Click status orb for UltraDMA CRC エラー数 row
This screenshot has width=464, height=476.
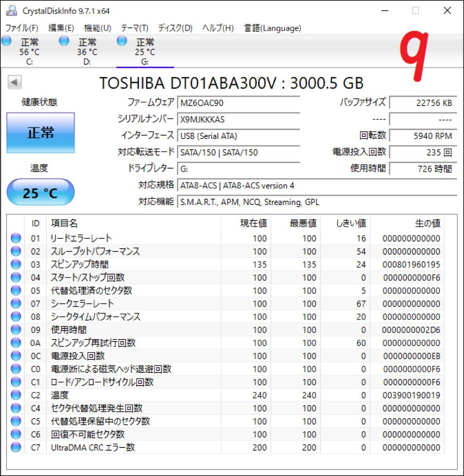pos(16,448)
